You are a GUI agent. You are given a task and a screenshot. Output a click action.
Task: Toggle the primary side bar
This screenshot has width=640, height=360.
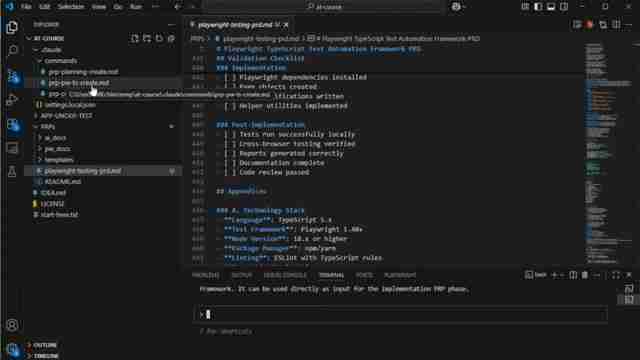(538, 7)
